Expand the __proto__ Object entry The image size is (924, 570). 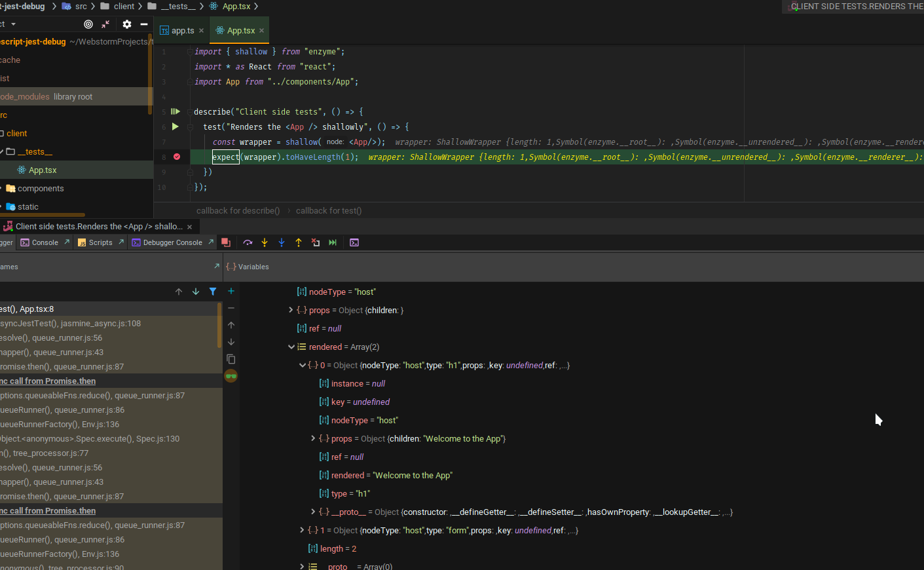(313, 512)
